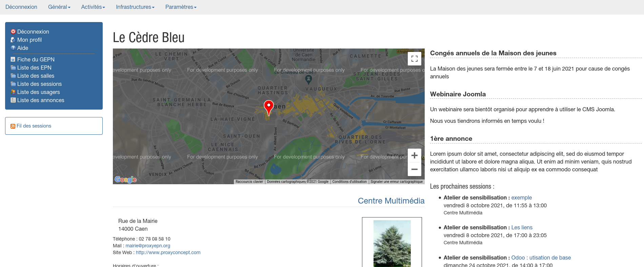Image resolution: width=644 pixels, height=267 pixels.
Task: Click the mairie@proxyepn.org email link
Action: pyautogui.click(x=148, y=246)
